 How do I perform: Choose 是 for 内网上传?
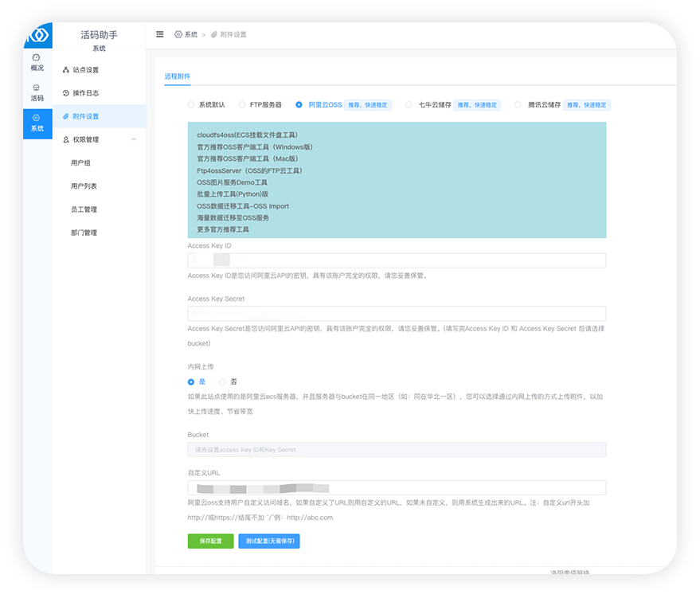(x=191, y=382)
